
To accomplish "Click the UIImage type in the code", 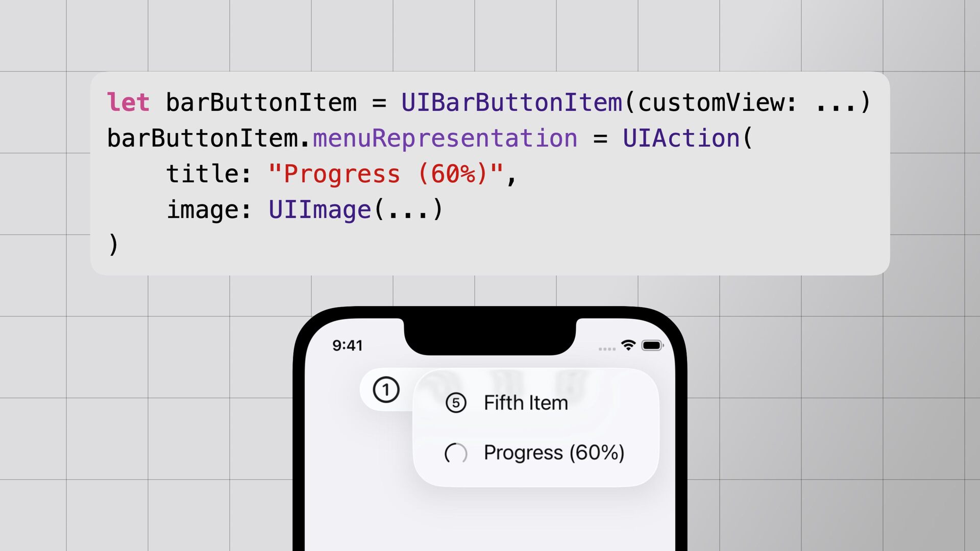I will point(320,210).
